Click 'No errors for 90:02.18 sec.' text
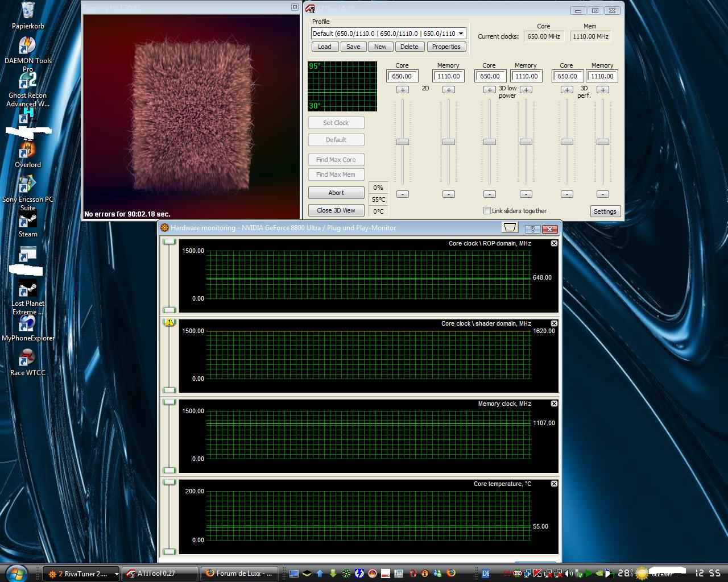The image size is (728, 582). click(x=127, y=214)
